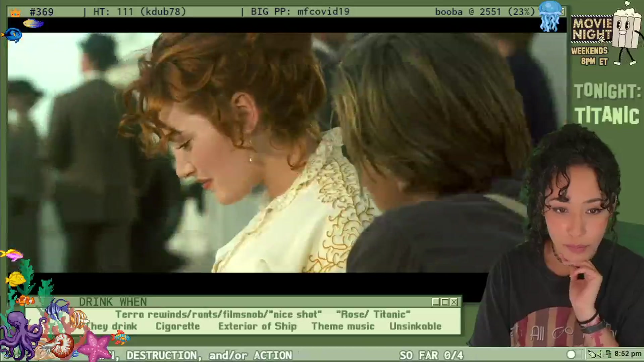This screenshot has height=362, width=644.
Task: Click the "SO FAR 0/4" counter
Action: click(x=431, y=355)
